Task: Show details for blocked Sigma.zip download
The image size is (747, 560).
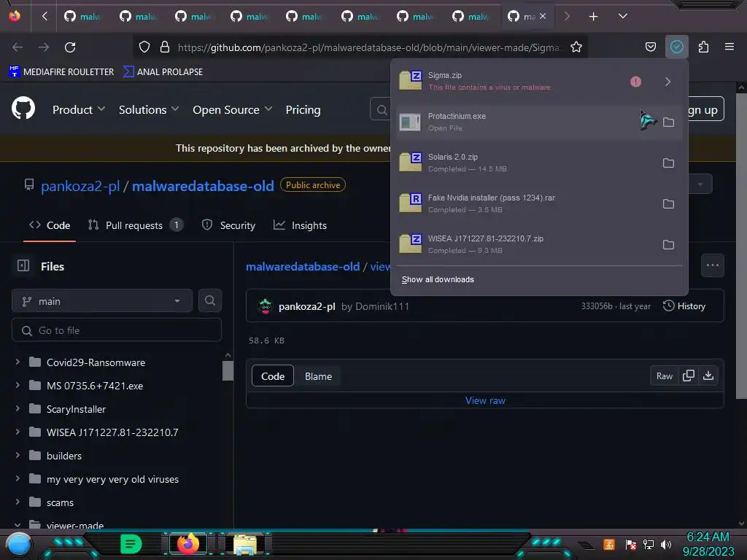Action: point(667,82)
